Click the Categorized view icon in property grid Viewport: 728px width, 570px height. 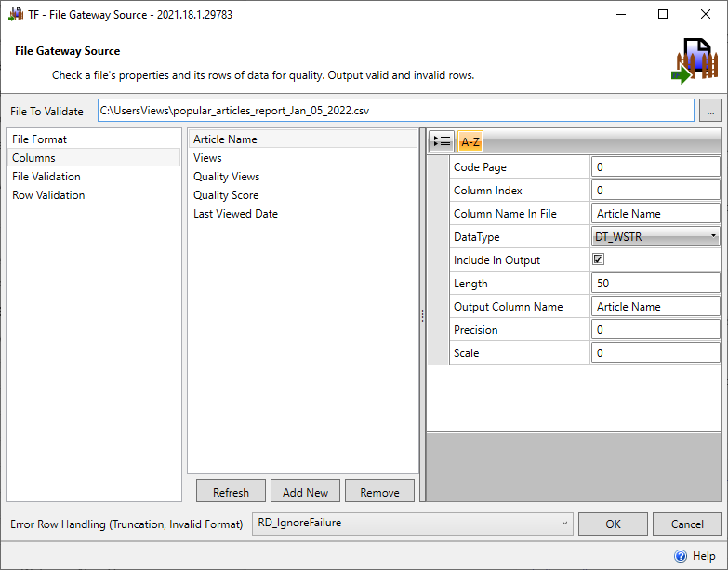pos(442,141)
